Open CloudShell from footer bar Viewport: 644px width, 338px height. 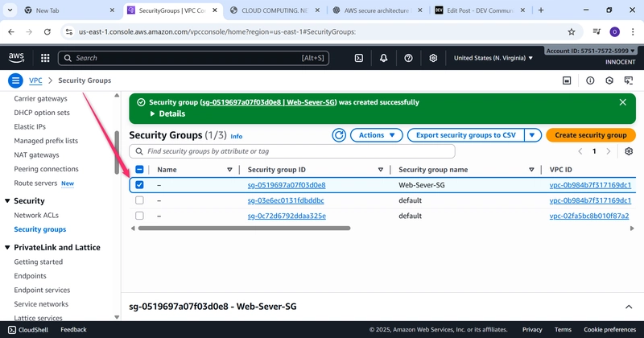pyautogui.click(x=28, y=330)
